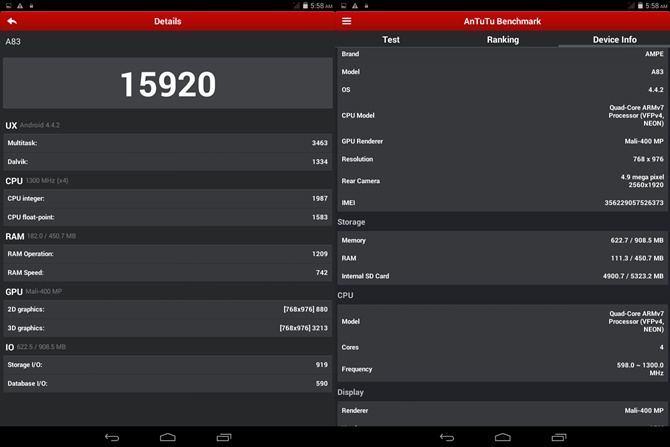
Task: Tap the GPU Mali-400 MP section header
Action: coord(34,291)
